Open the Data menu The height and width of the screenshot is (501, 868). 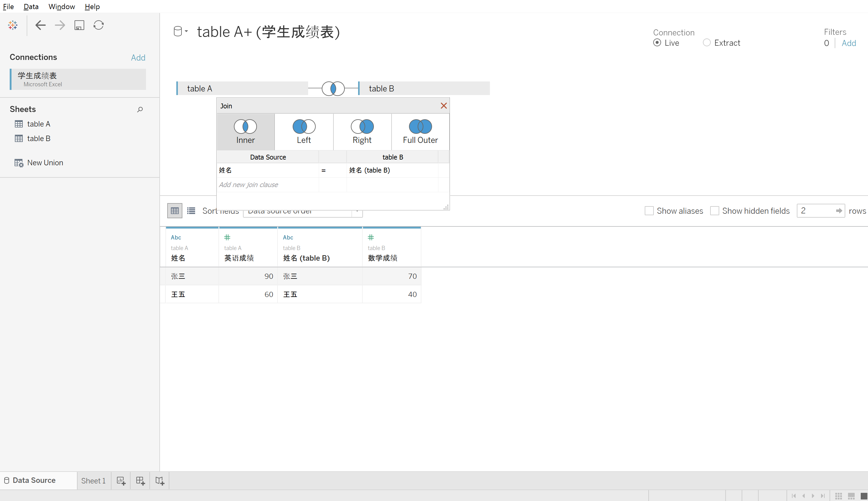click(x=31, y=7)
